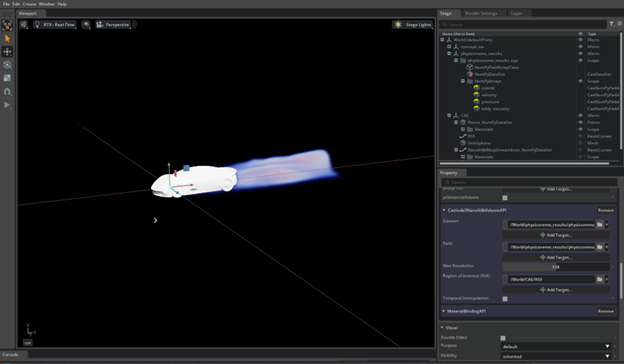The height and width of the screenshot is (364, 624).
Task: Open viewport settings sliders icon
Action: click(x=23, y=25)
